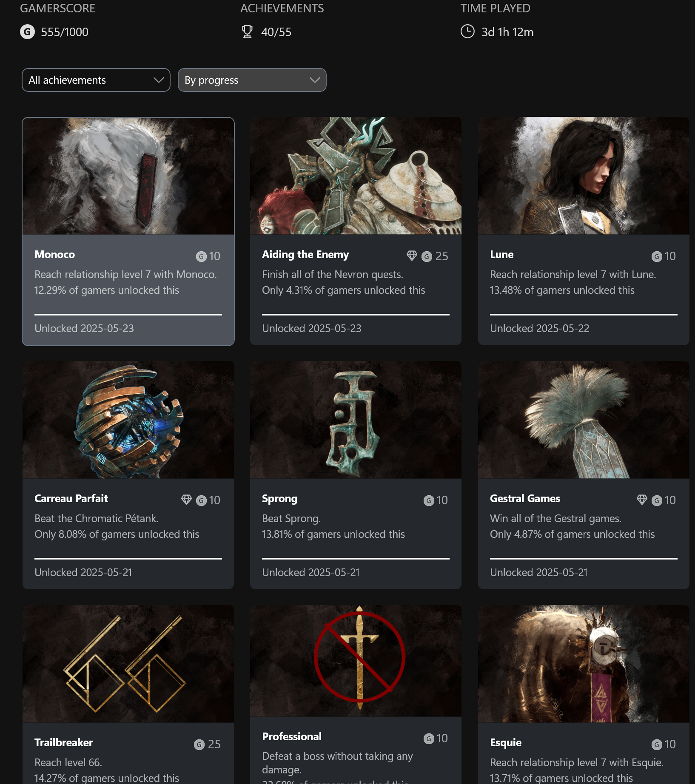Click the gamerscore G icon on Esquie card

point(657,744)
